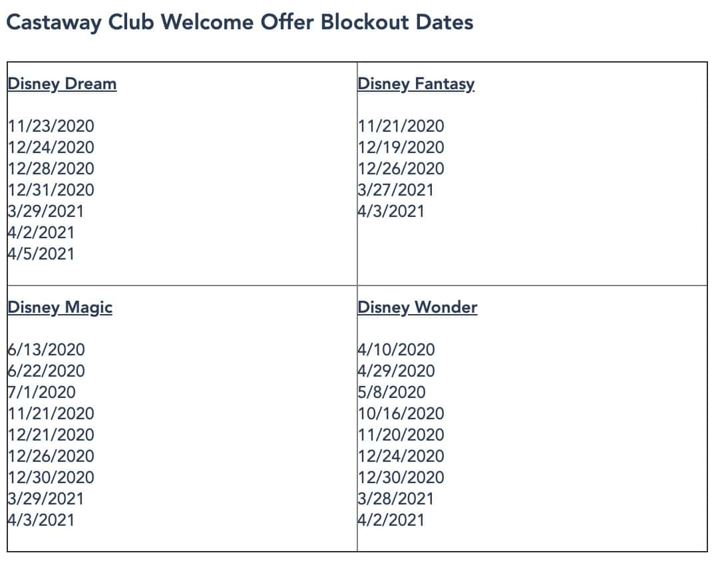
Task: Select Disney Dream date 4/5/2021
Action: pyautogui.click(x=41, y=254)
